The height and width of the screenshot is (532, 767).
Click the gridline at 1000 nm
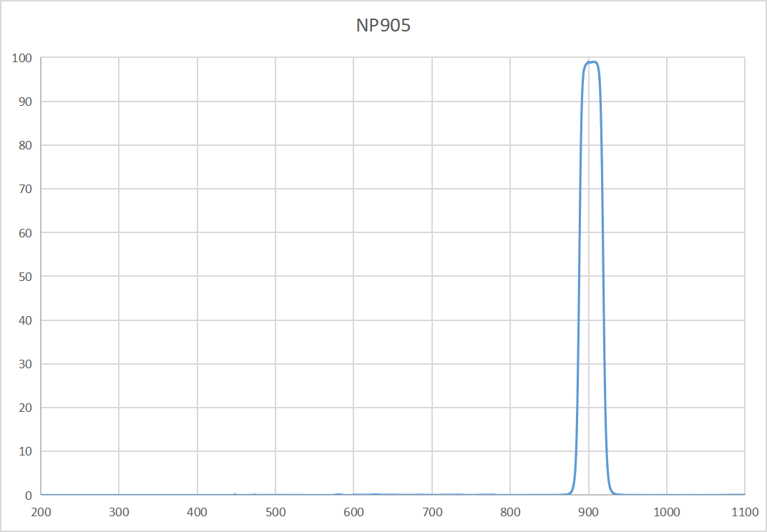667,286
